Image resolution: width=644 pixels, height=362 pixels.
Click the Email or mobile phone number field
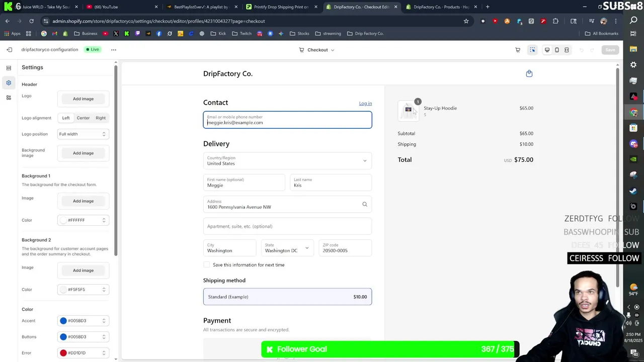point(287,120)
